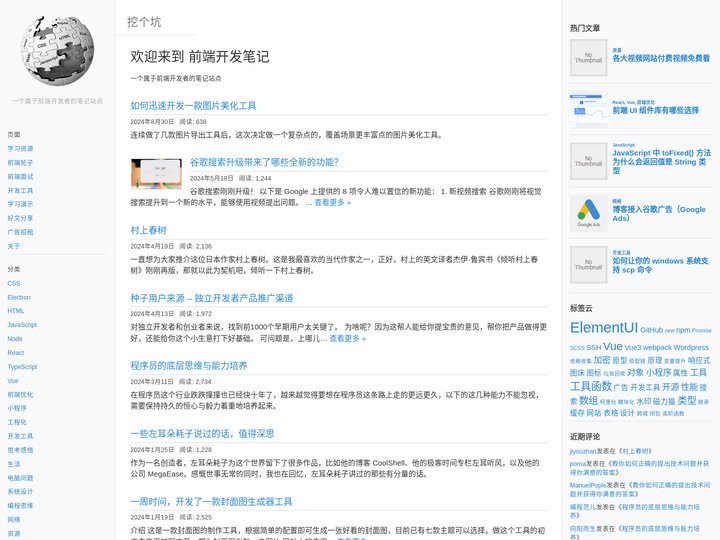Open the 好文分享 page
Screen dimensions: 720x540
(20, 218)
